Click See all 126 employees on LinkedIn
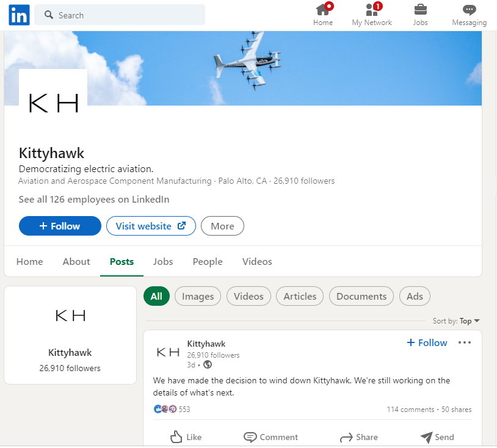Viewport: 497px width, 448px height. pyautogui.click(x=94, y=200)
